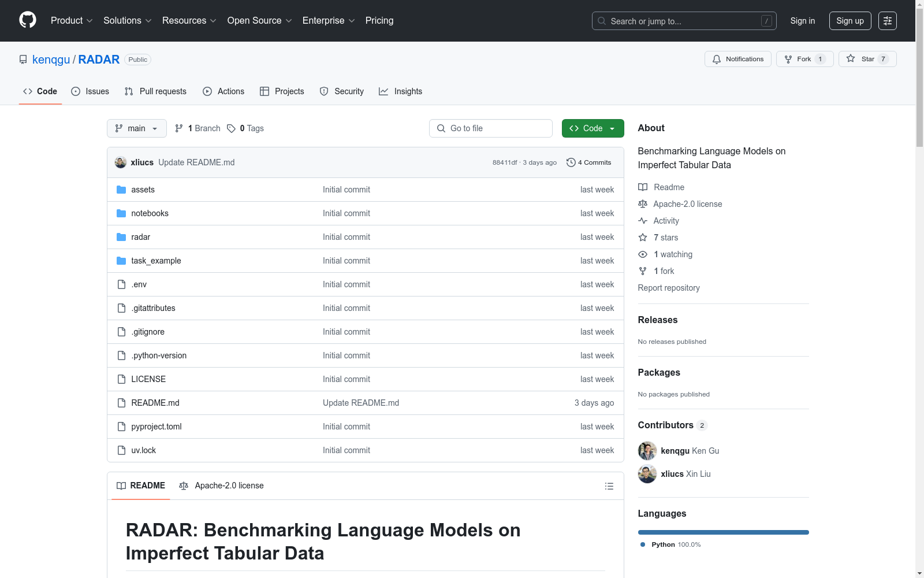Image resolution: width=924 pixels, height=578 pixels.
Task: Click the 1 watching eye icon
Action: tap(643, 254)
